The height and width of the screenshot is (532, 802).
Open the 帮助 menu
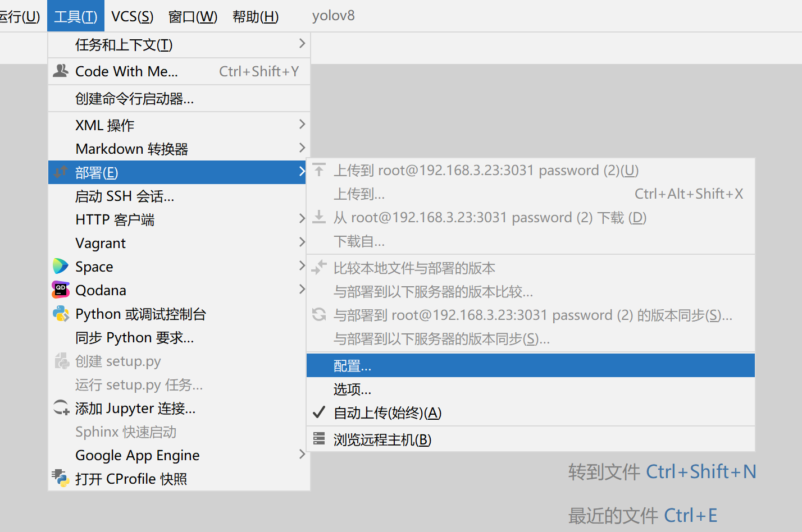(256, 16)
